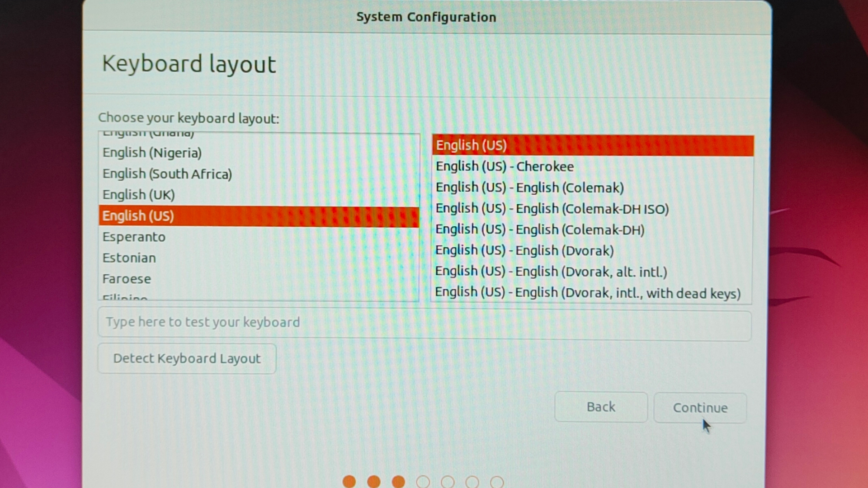Screen dimensions: 868x488
Task: Select Dvorak, alt. intl. variant
Action: click(551, 272)
